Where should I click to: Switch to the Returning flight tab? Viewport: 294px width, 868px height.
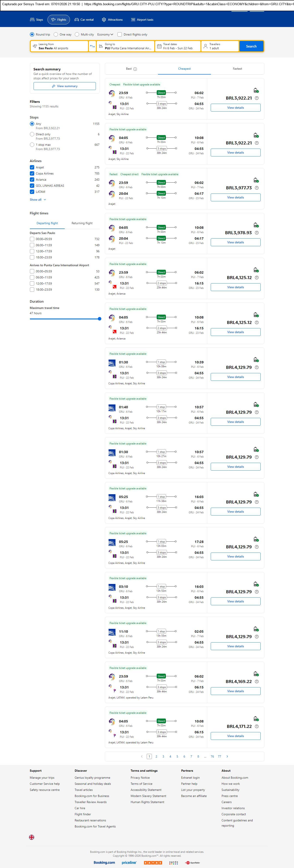82,223
